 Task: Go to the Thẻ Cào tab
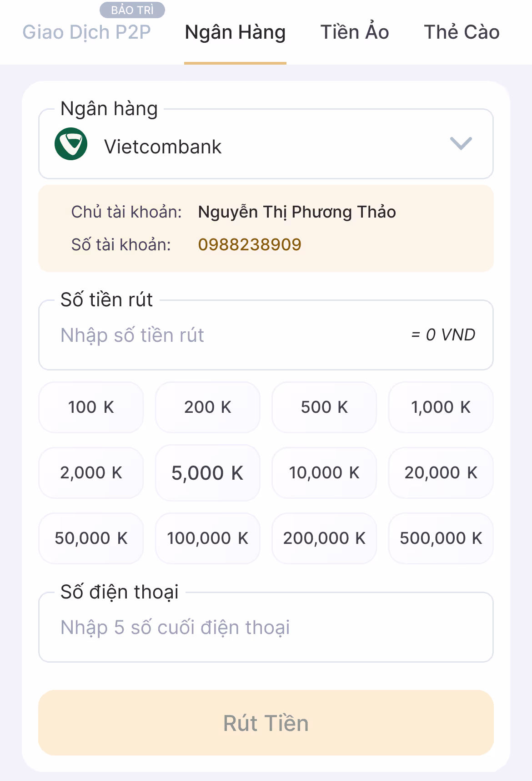(x=462, y=32)
